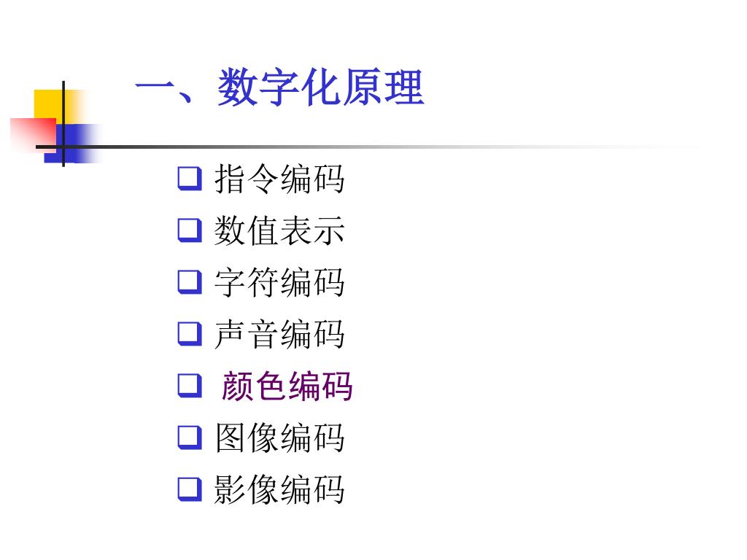The width and height of the screenshot is (747, 560).
Task: Click the red gradient decorative square
Action: point(32,135)
